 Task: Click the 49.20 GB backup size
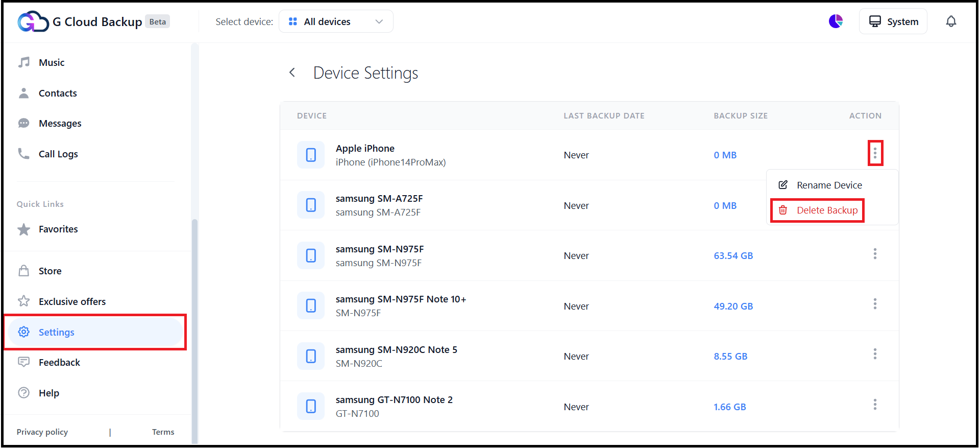click(x=733, y=306)
